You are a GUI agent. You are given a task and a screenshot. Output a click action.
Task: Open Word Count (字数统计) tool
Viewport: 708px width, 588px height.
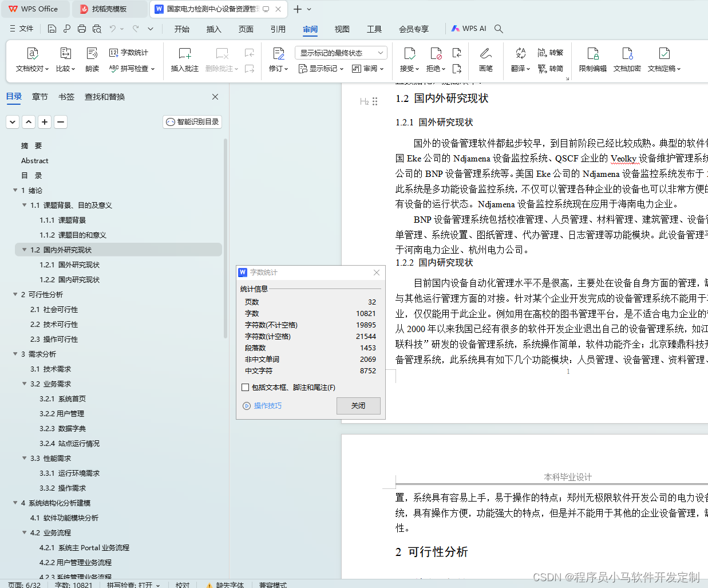point(129,53)
